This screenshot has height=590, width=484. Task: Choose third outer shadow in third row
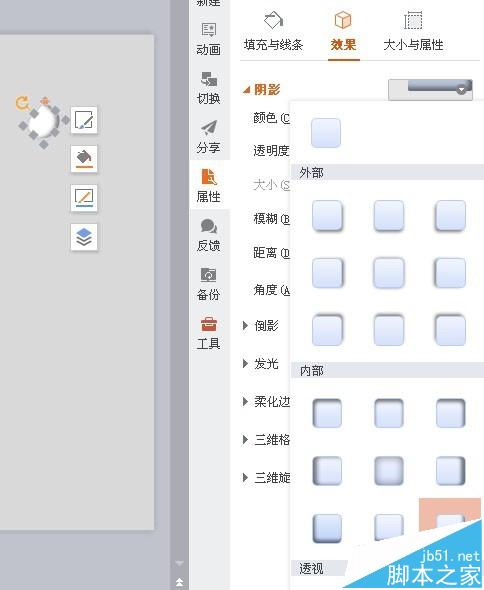(x=450, y=330)
